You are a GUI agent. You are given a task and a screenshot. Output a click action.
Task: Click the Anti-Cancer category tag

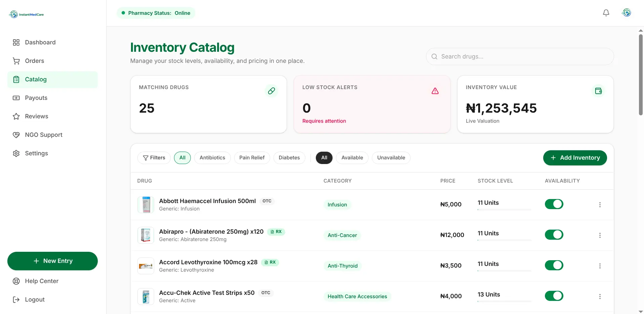coord(342,235)
